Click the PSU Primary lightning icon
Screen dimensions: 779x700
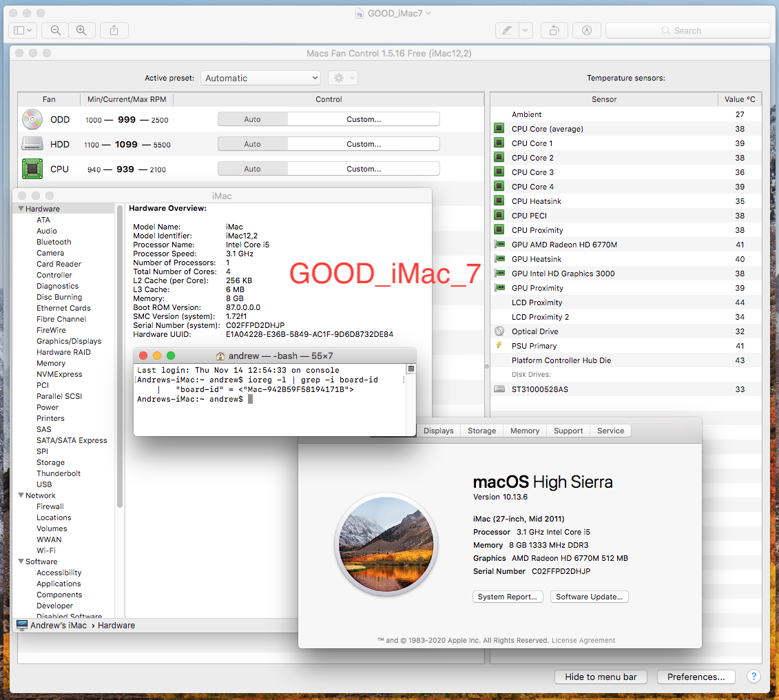(x=499, y=345)
